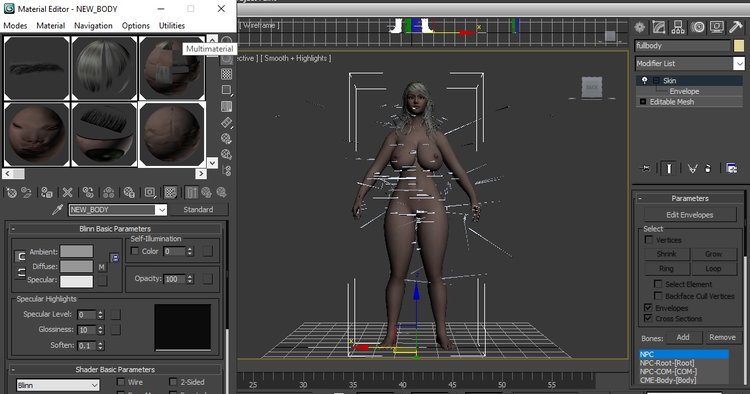Viewport: 750px width, 394px height.
Task: Open the Material menu
Action: point(51,26)
